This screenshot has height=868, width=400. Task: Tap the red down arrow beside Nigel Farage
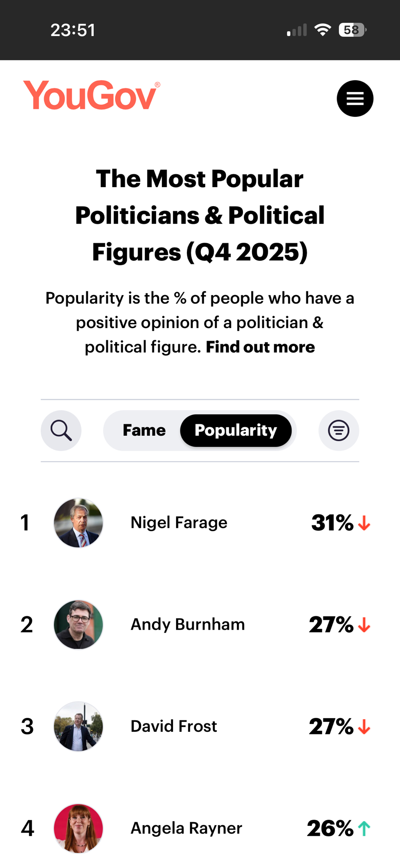(x=364, y=523)
